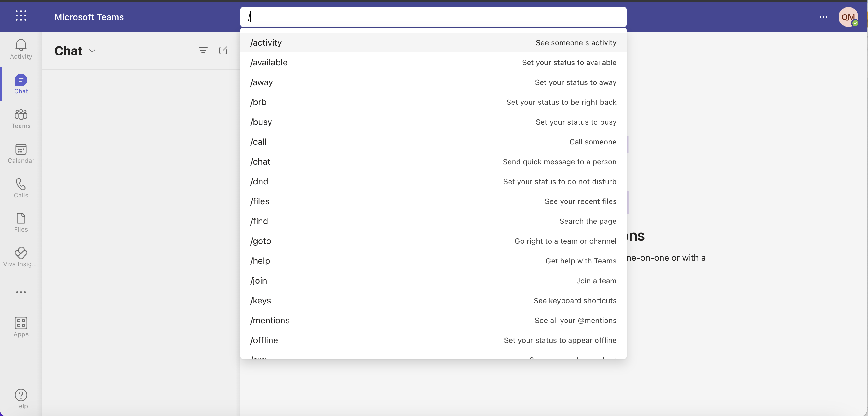
Task: Click the Viva Insights icon in sidebar
Action: pos(20,253)
